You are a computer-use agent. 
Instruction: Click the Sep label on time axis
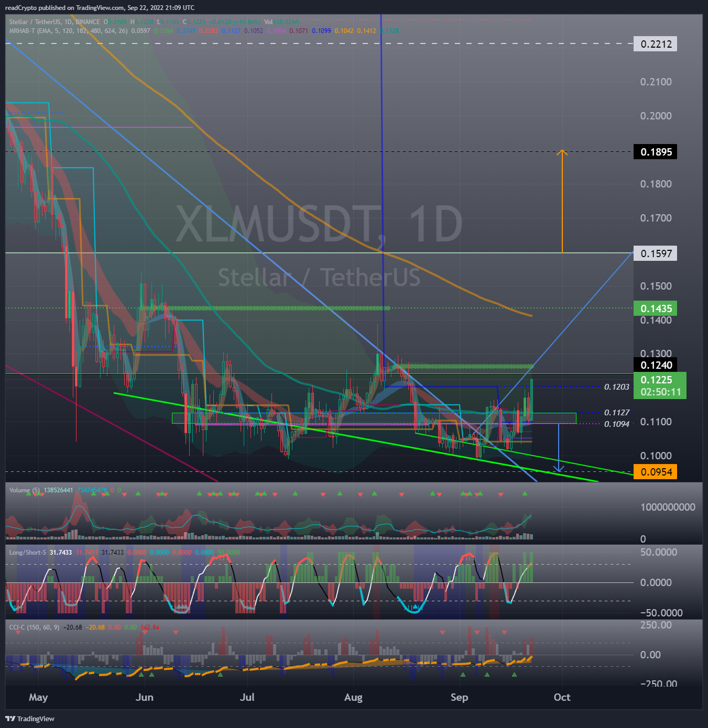459,698
